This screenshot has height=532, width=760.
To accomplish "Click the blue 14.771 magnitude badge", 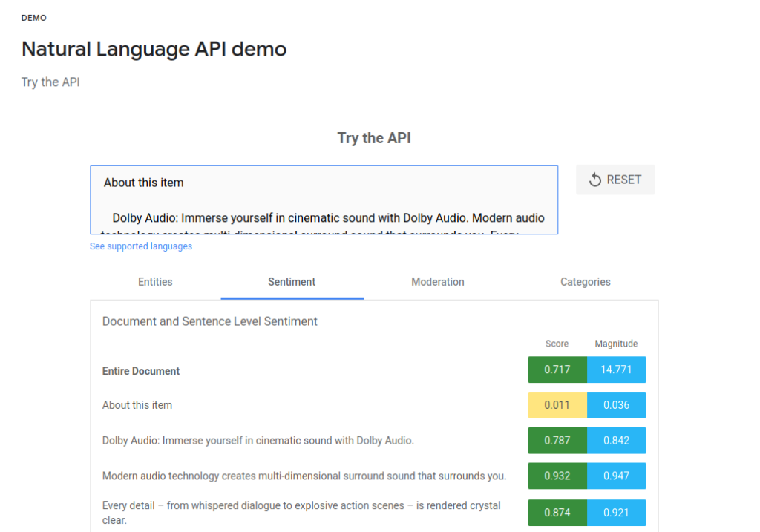I will point(617,369).
